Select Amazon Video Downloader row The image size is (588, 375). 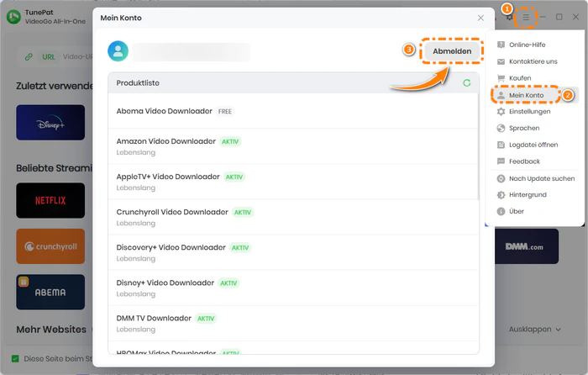pyautogui.click(x=293, y=146)
